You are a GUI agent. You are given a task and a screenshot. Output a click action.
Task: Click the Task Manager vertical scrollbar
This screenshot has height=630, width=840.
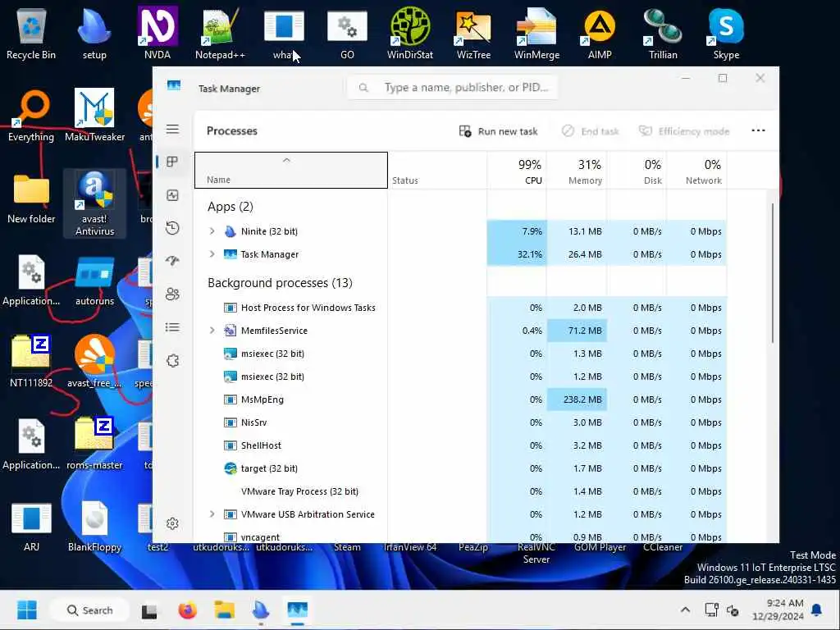click(773, 273)
